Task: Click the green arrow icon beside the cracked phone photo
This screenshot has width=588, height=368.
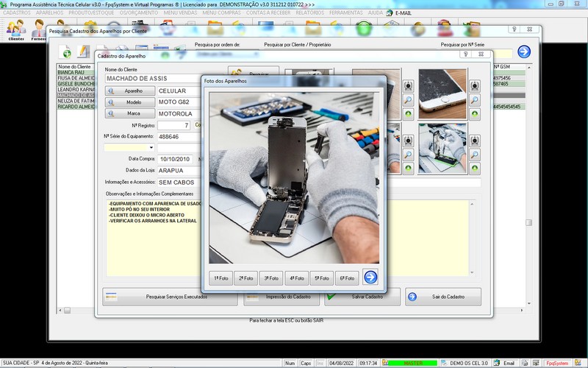Action: tap(475, 114)
